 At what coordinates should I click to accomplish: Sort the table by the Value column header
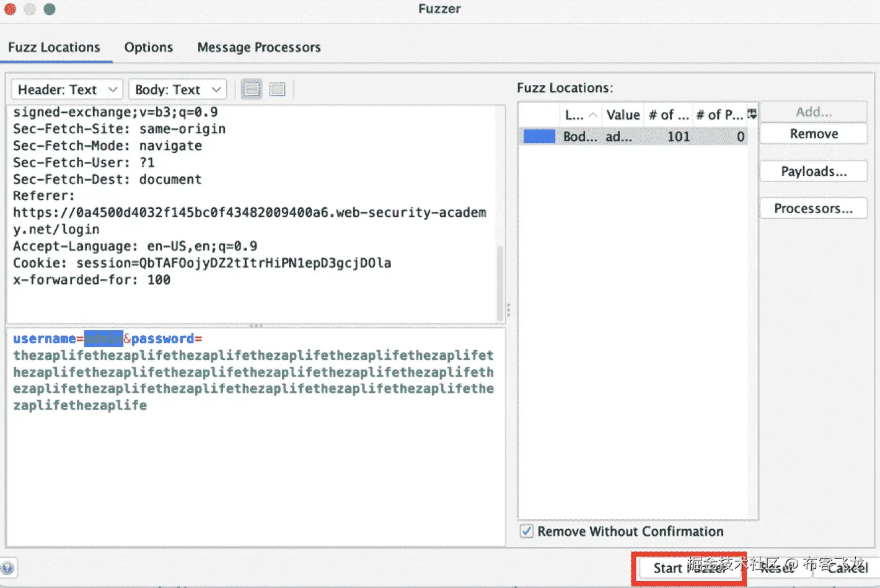623,114
